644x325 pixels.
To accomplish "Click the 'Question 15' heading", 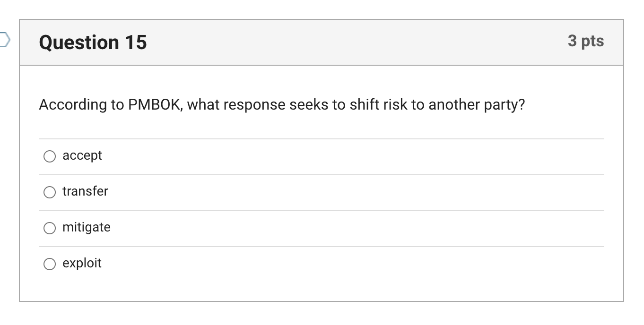I will click(93, 43).
